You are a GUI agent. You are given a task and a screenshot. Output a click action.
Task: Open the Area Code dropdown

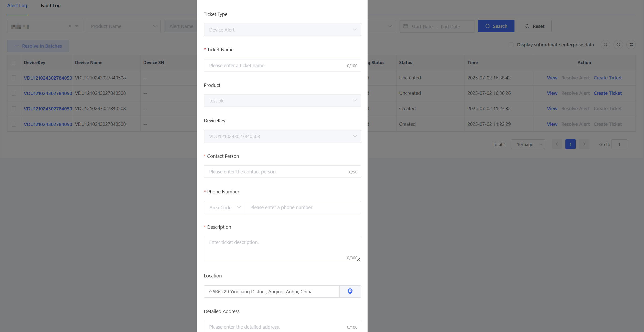(x=224, y=208)
